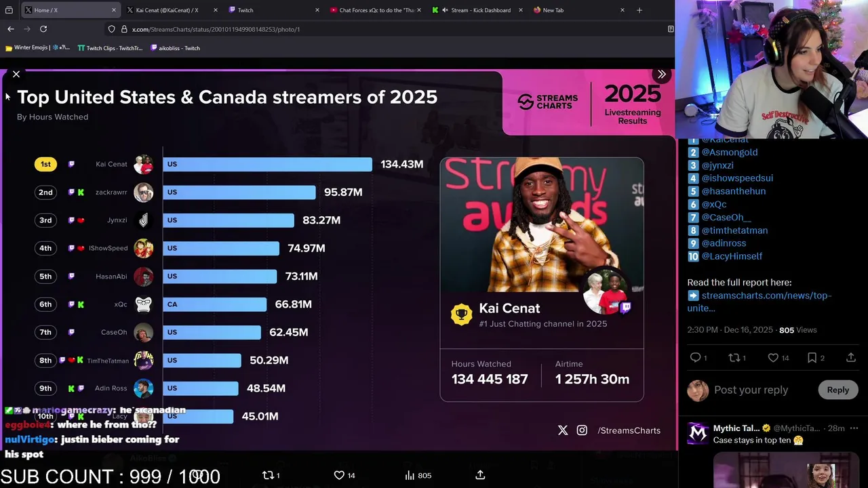Click Mythic Tal's reply image thumbnail
Viewport: 868px width, 488px height.
click(786, 470)
